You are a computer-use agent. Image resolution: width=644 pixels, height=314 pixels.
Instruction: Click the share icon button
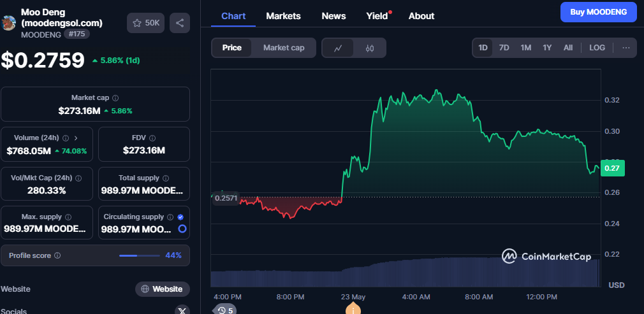pyautogui.click(x=179, y=23)
